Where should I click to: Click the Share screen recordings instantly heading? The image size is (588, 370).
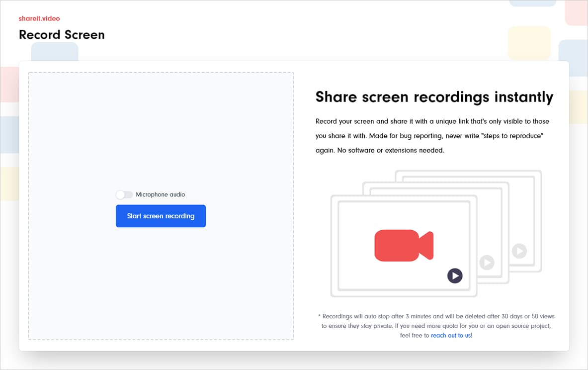coord(434,97)
